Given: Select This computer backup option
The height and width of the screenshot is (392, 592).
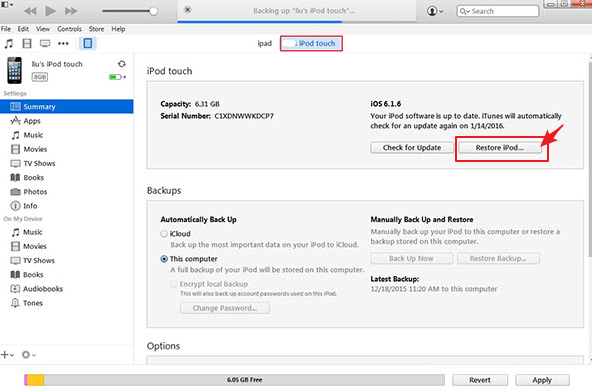Looking at the screenshot, I should 164,259.
